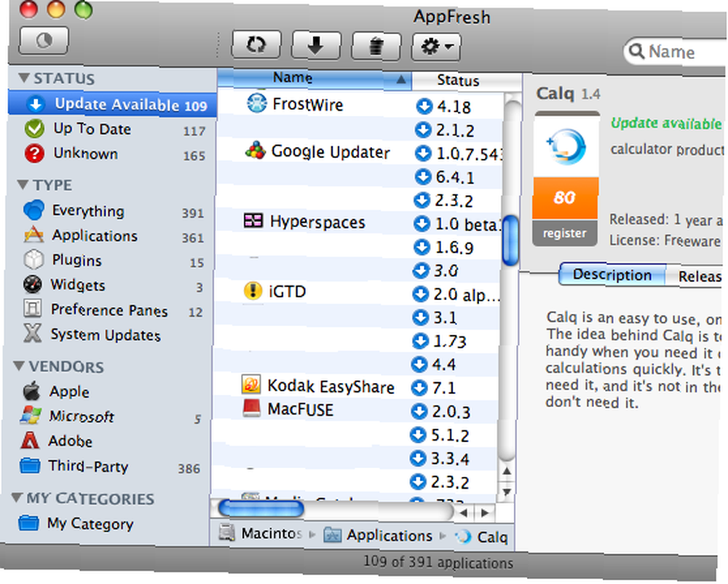The height and width of the screenshot is (584, 728).
Task: Click the horizontal scroll right arrow
Action: point(485,513)
